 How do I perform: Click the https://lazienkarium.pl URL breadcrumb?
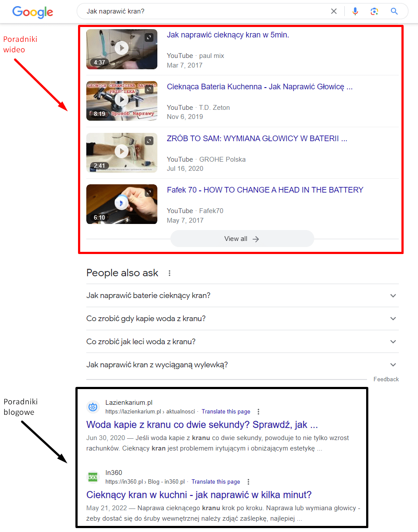coord(150,412)
